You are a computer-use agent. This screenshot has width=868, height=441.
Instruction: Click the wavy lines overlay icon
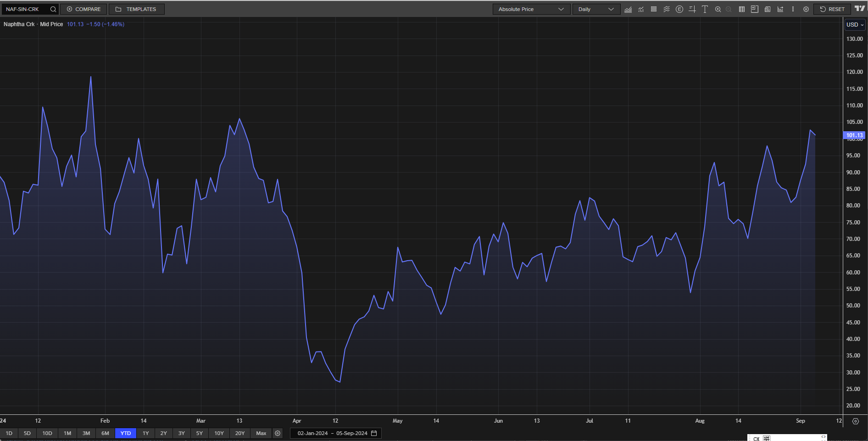coord(667,9)
